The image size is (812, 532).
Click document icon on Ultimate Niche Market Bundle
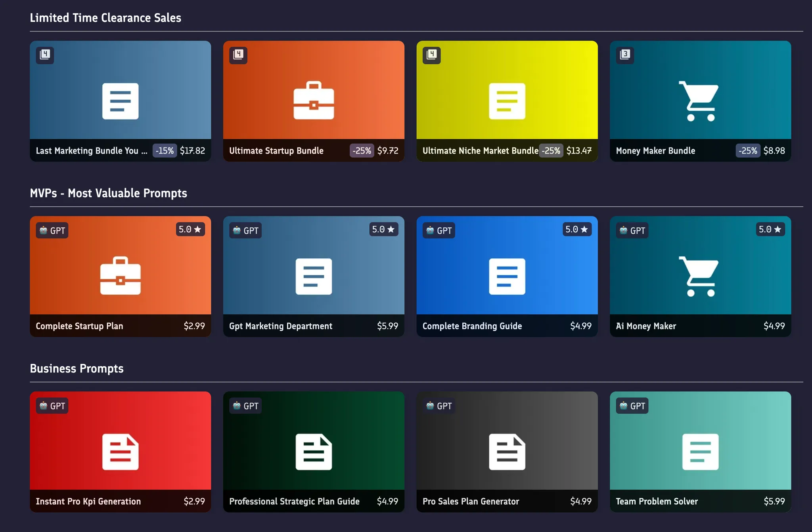coord(507,101)
